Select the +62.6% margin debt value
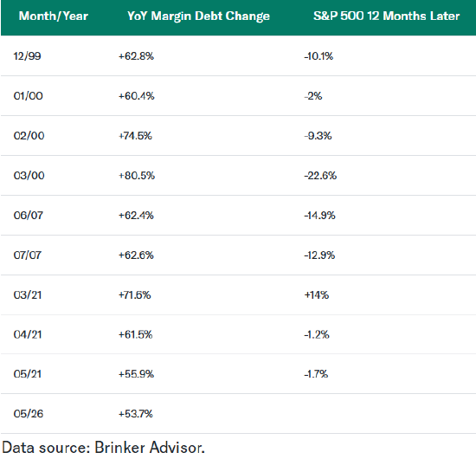Viewport: 476px width, 459px height. 136,255
